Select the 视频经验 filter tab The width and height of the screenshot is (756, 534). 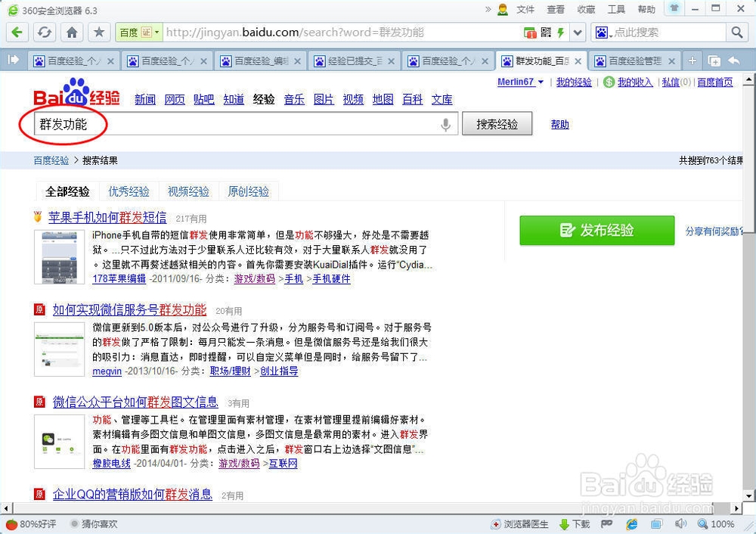[188, 191]
